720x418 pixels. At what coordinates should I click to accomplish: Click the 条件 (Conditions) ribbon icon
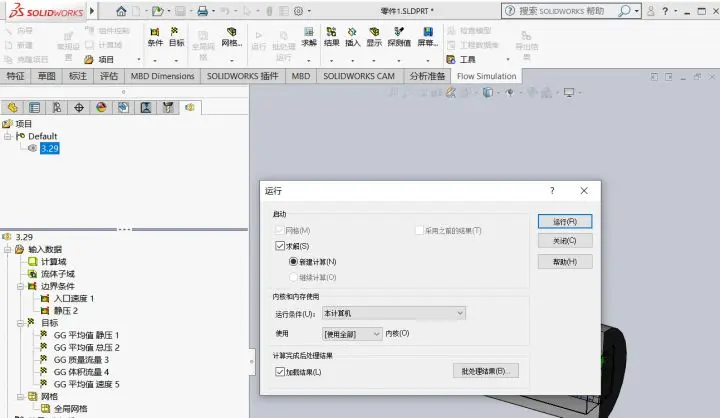(155, 36)
